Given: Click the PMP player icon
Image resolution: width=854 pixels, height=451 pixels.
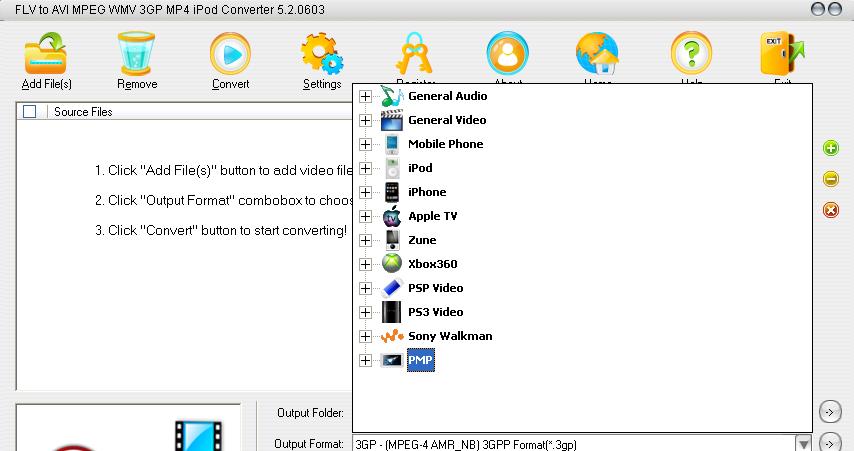Looking at the screenshot, I should (392, 360).
